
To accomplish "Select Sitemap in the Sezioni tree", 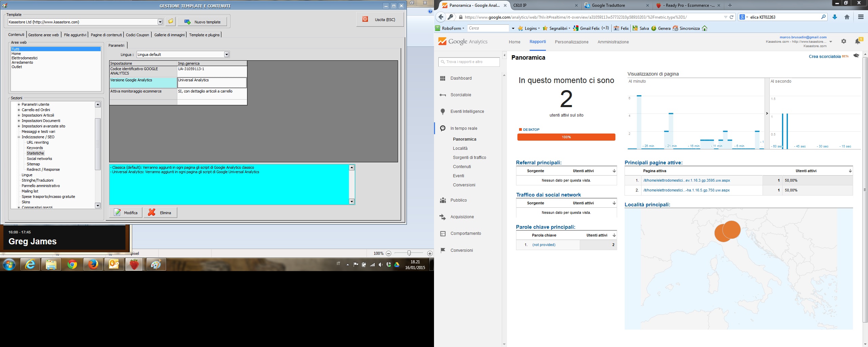I will 33,164.
